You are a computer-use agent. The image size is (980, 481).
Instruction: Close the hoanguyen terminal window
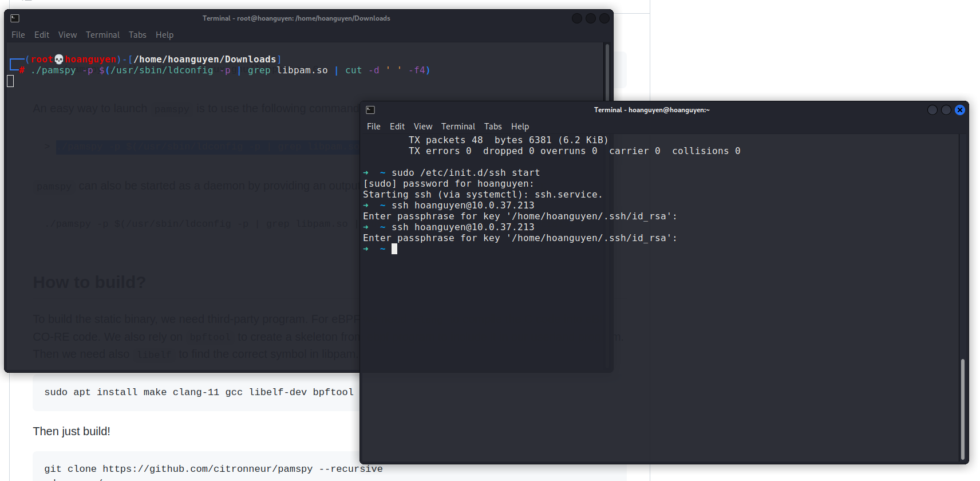point(960,110)
